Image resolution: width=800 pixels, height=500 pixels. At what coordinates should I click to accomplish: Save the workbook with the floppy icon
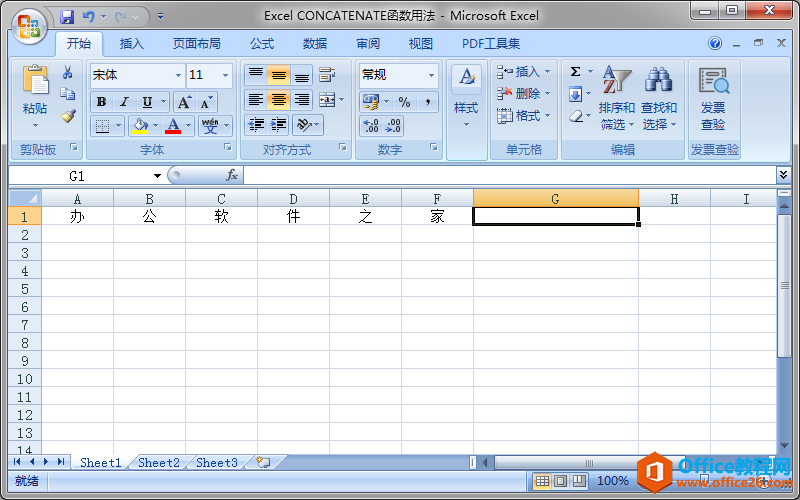tap(67, 17)
